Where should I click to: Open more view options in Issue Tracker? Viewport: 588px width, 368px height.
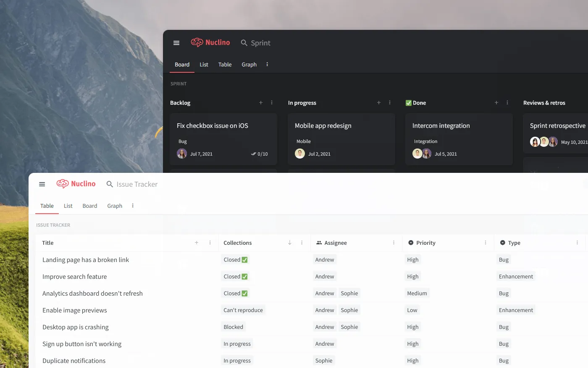[x=133, y=206]
